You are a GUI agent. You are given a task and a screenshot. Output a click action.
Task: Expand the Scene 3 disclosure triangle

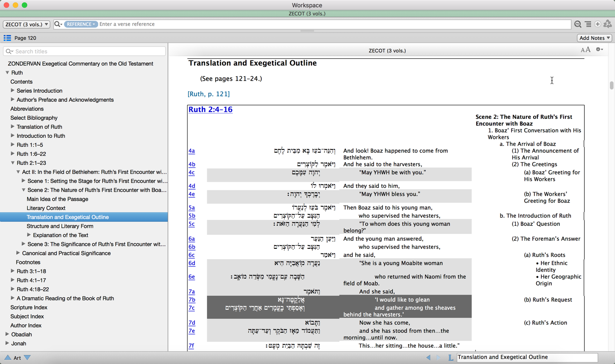(x=23, y=244)
